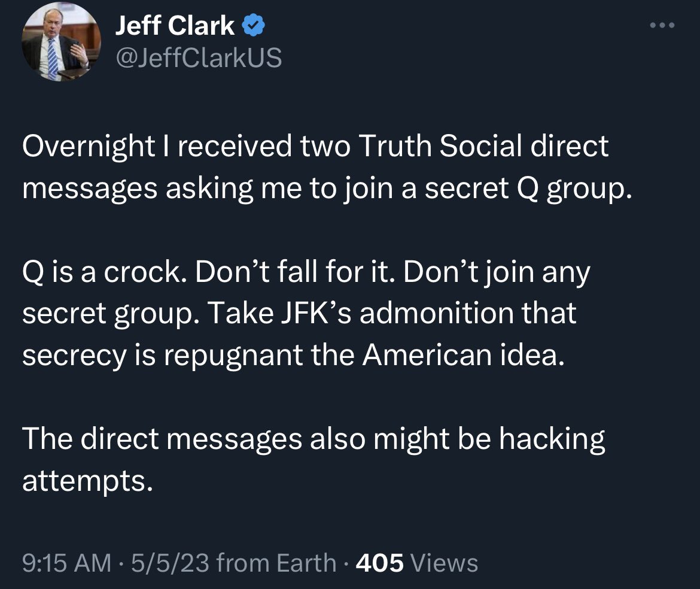700x589 pixels.
Task: Click the word "attempts." ending the tweet
Action: pos(84,481)
